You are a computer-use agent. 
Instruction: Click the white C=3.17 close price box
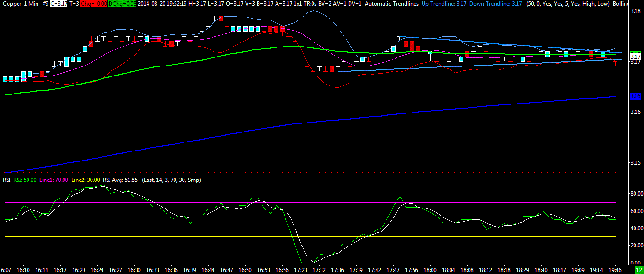(59, 3)
